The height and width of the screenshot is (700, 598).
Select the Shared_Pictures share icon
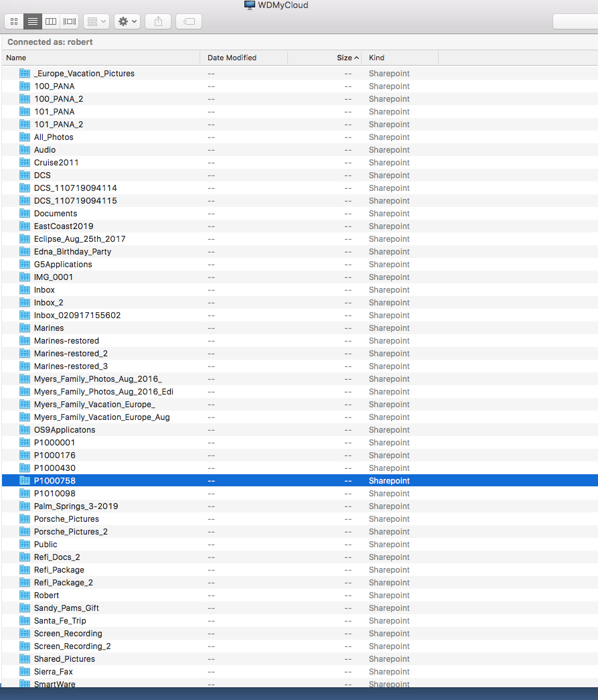click(25, 658)
